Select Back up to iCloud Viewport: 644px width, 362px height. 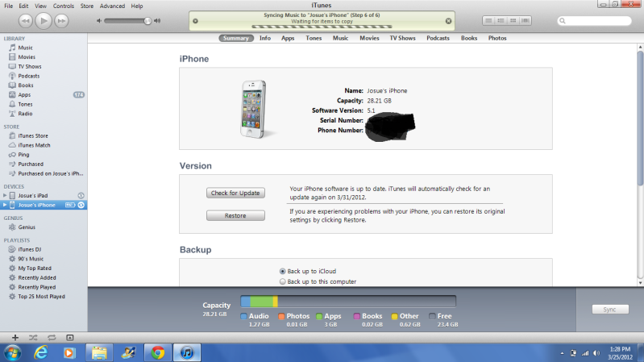point(283,271)
